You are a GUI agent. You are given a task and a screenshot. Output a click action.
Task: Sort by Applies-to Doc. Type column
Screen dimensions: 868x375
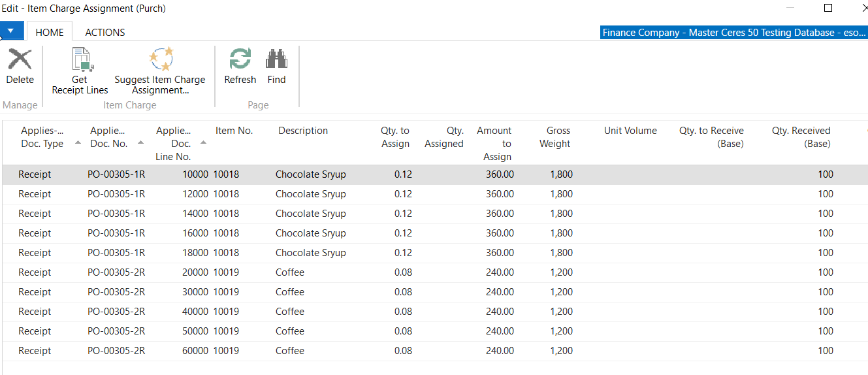(x=42, y=137)
